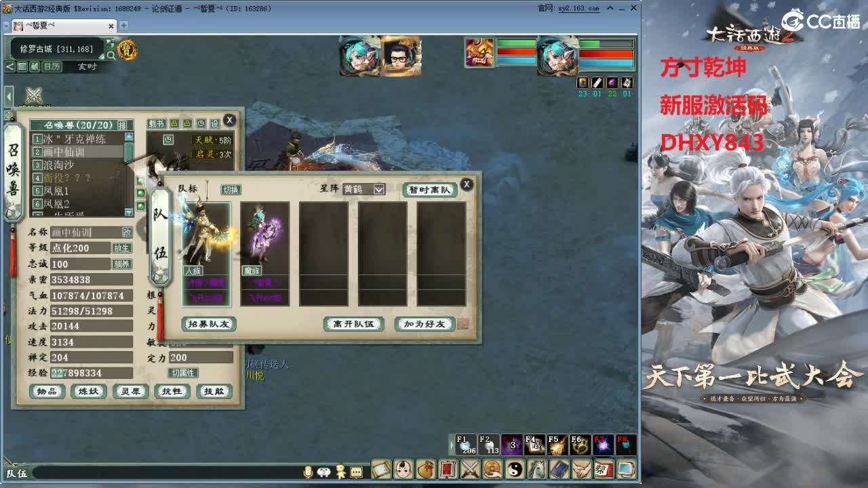Click the 切属性 button
This screenshot has width=868, height=488.
(183, 373)
